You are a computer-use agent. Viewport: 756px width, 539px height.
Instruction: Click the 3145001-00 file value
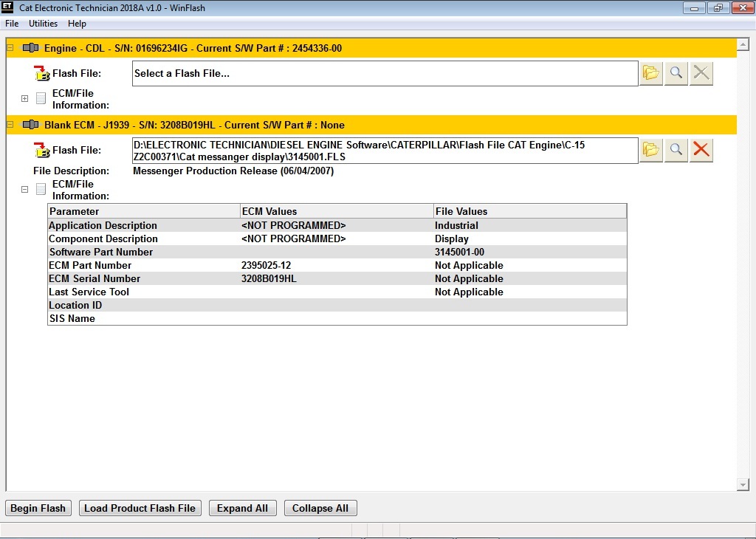pos(459,252)
